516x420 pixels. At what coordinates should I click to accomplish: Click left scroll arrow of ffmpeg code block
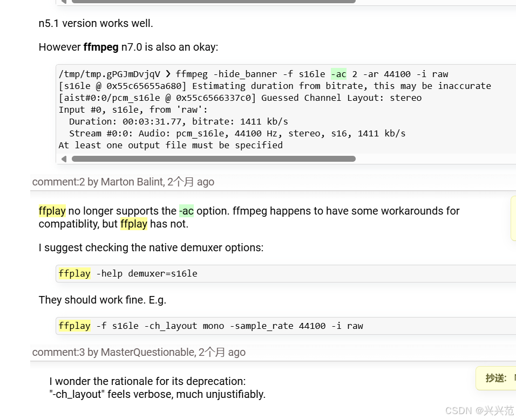coord(64,159)
